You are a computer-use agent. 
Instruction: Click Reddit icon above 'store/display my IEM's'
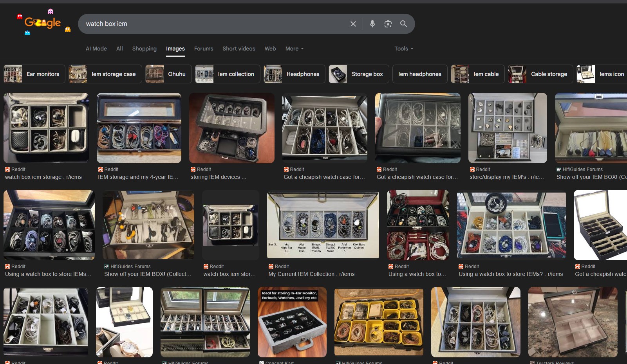pyautogui.click(x=472, y=169)
